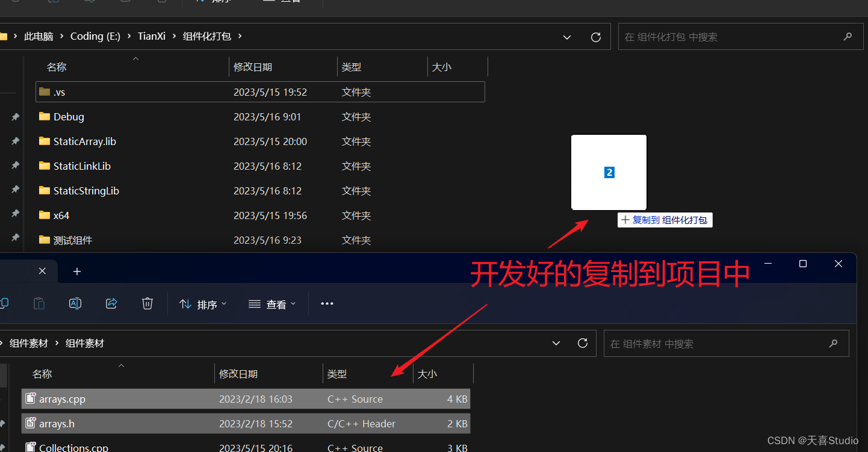
Task: Click the arrays.h file icon
Action: [x=31, y=423]
